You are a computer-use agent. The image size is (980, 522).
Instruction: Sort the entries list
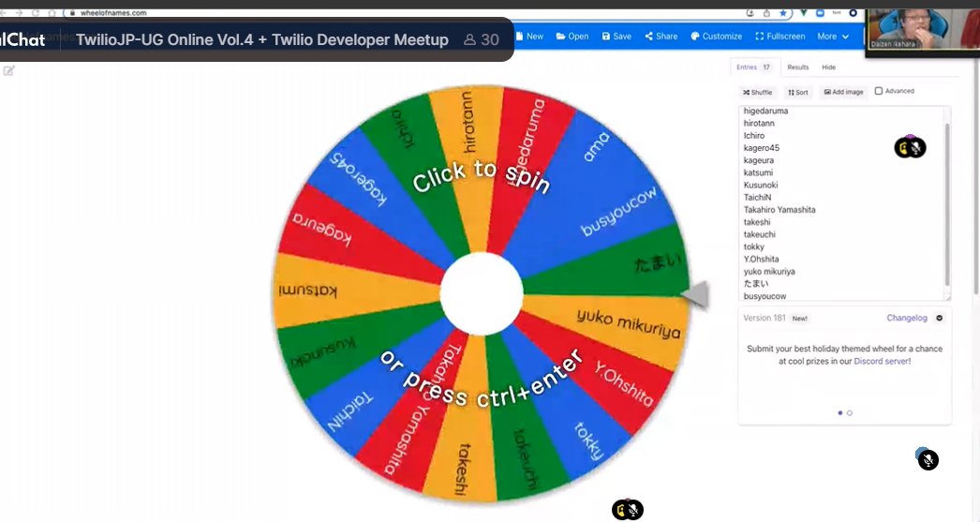click(798, 92)
